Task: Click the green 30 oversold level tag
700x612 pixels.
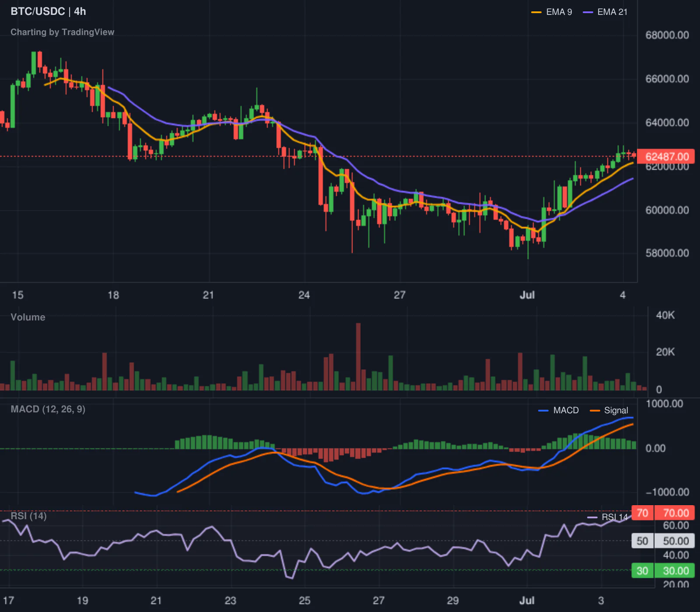Action: pyautogui.click(x=642, y=571)
